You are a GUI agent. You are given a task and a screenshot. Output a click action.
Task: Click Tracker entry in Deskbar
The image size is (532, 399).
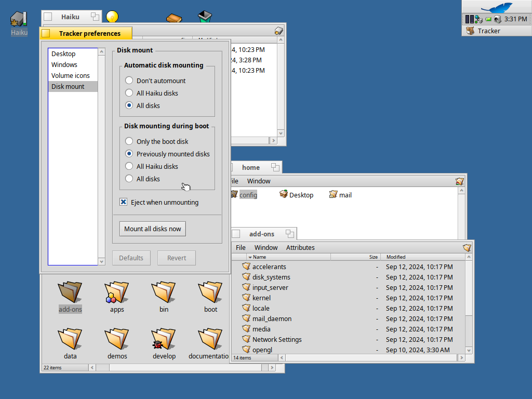(x=497, y=31)
